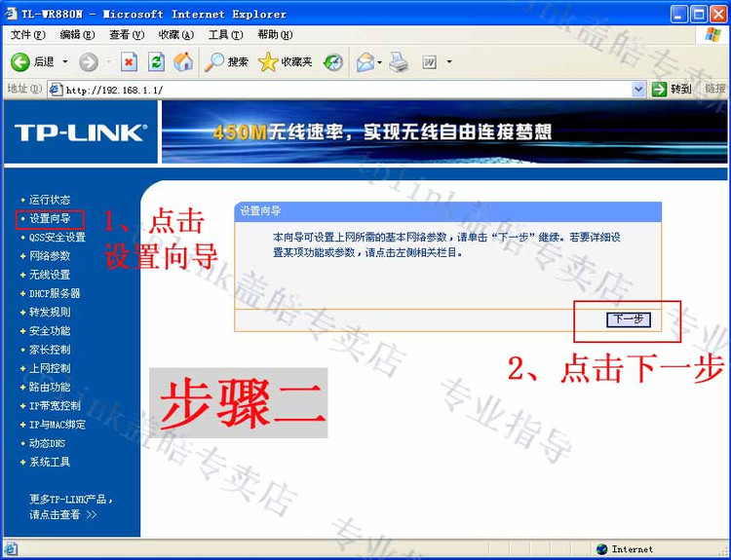731x560 pixels.
Task: Click the Edit with Word icon
Action: [x=430, y=62]
